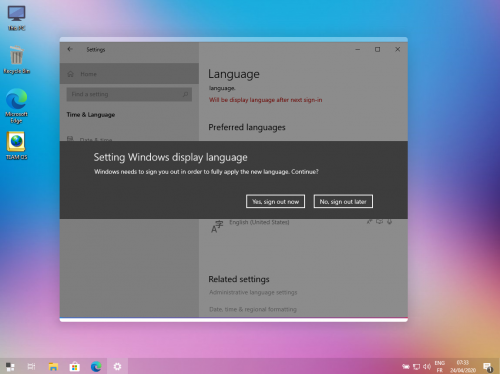Viewport: 500px width, 374px height.
Task: Open the Recycle Bin desktop icon
Action: (16, 60)
